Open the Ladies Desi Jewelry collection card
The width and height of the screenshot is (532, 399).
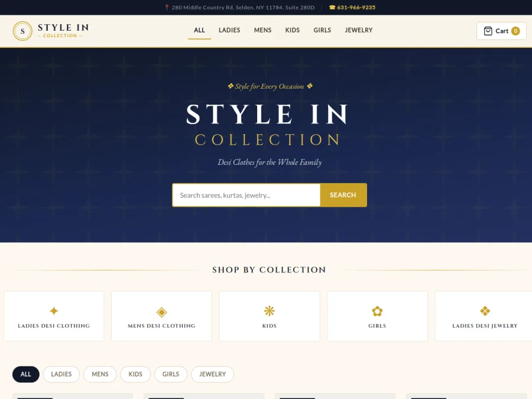point(484,316)
